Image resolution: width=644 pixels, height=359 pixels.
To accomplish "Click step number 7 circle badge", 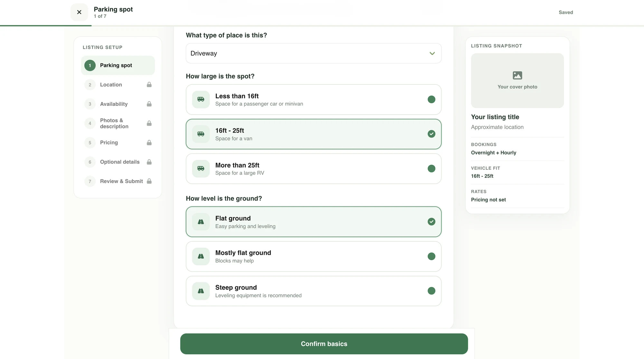I will (90, 181).
